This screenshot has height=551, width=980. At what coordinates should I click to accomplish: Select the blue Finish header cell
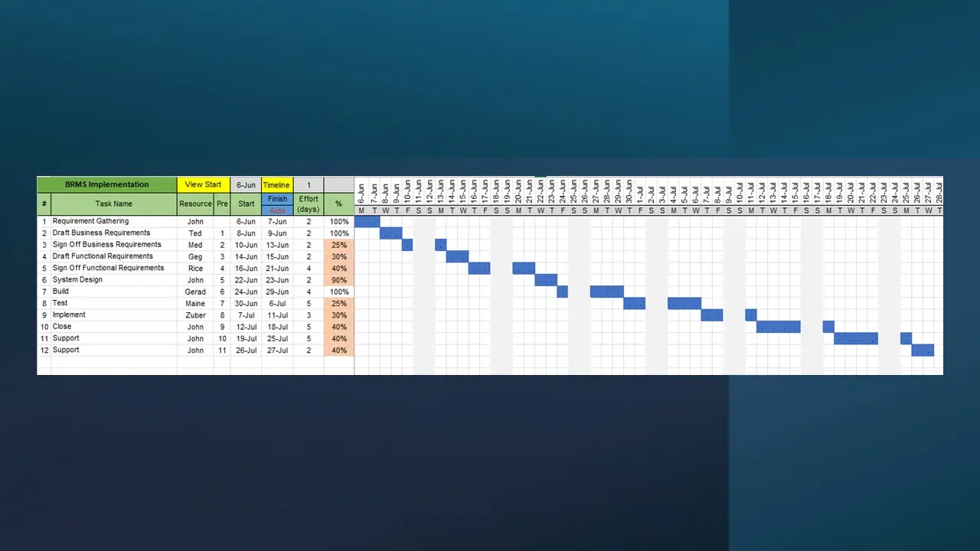pyautogui.click(x=277, y=199)
